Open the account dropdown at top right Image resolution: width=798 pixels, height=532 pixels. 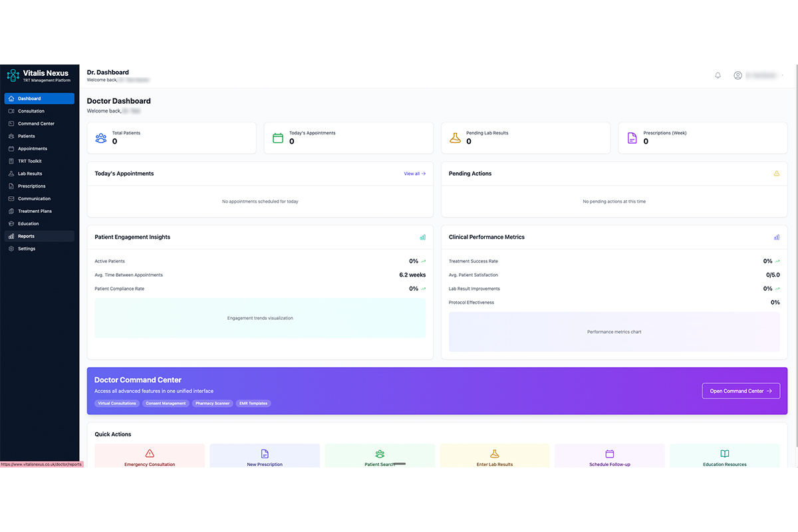758,75
